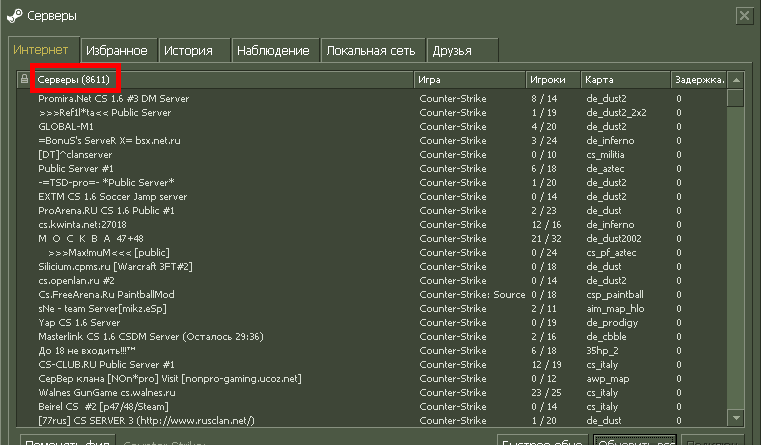Select Cs.FreeArena.Ru PaintballMod server

coord(372,295)
